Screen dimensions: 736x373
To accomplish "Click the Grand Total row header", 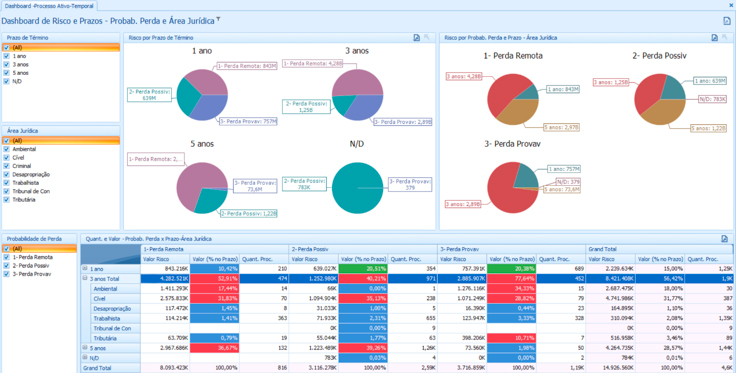I will pyautogui.click(x=110, y=368).
